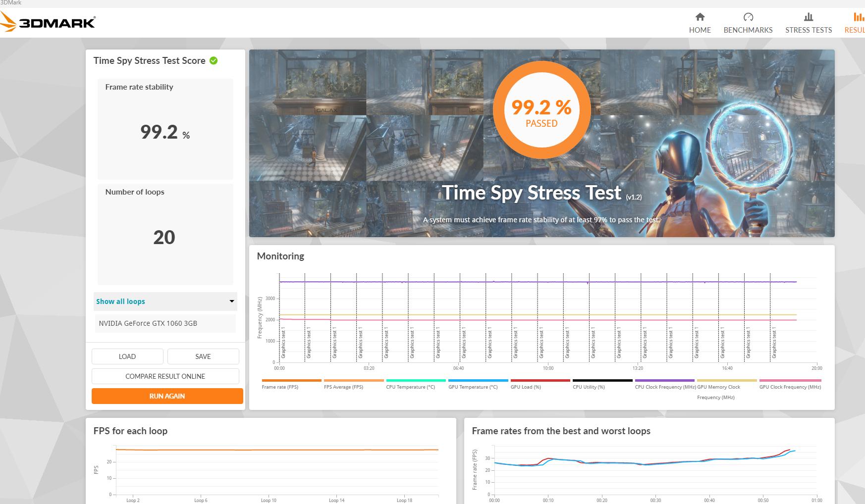
Task: Toggle CPU Clock Frequency legend swatch
Action: [x=665, y=381]
